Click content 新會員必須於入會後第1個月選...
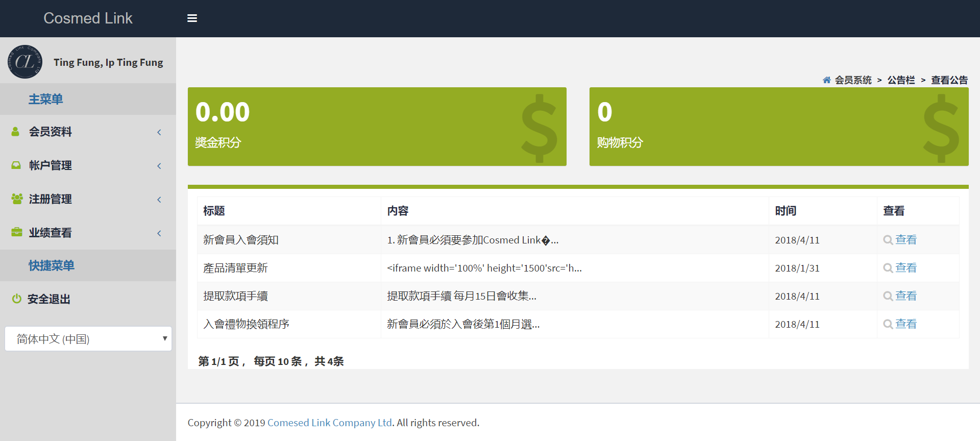 463,324
